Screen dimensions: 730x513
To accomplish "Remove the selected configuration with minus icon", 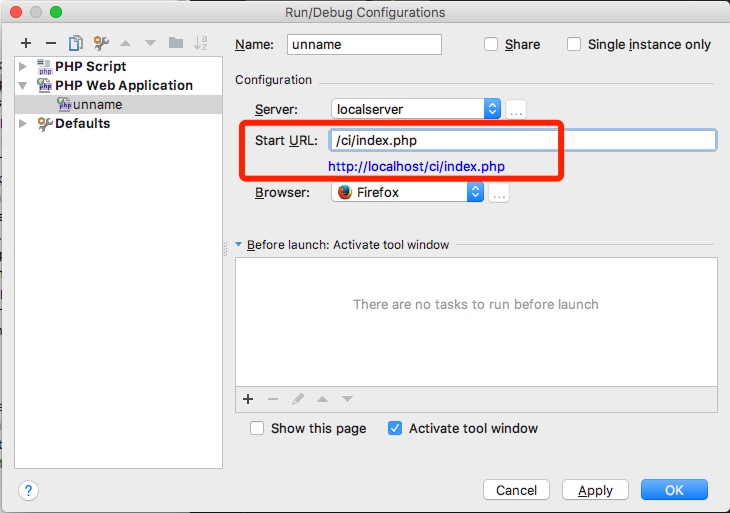I will [x=51, y=43].
